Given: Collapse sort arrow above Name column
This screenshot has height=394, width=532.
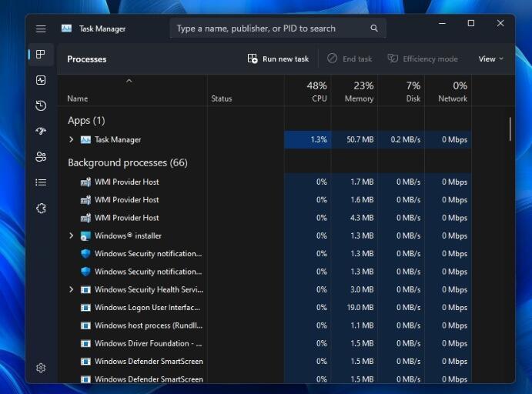Looking at the screenshot, I should click(x=129, y=81).
